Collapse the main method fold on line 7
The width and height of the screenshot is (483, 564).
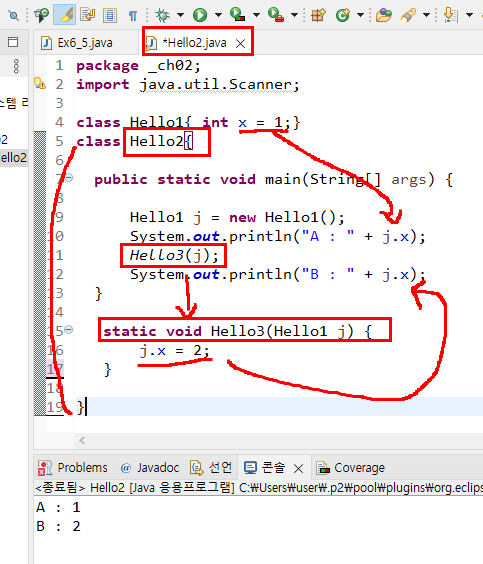(x=69, y=177)
